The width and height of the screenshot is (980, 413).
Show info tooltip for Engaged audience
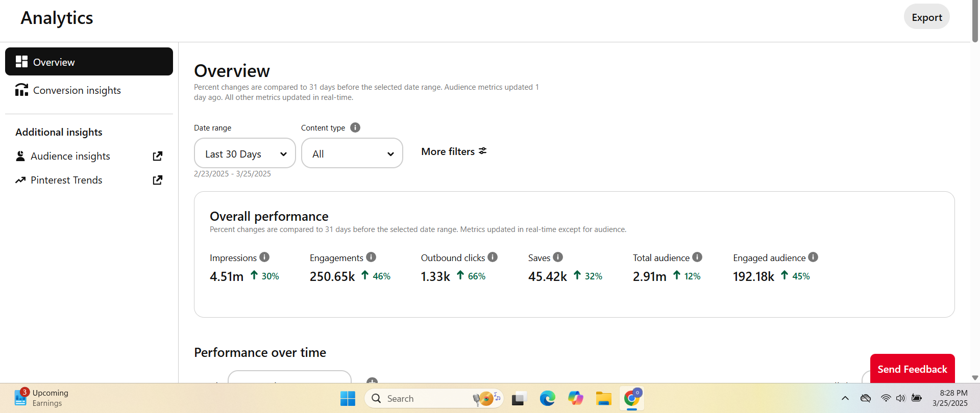point(813,257)
